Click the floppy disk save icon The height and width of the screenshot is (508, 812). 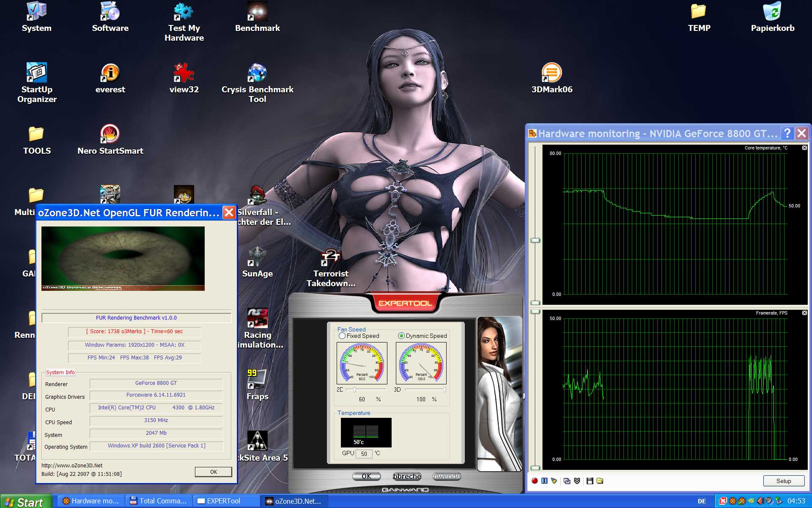point(590,481)
